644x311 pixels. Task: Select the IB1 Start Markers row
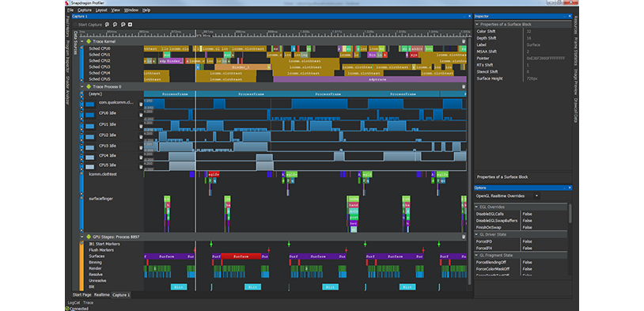pos(104,244)
